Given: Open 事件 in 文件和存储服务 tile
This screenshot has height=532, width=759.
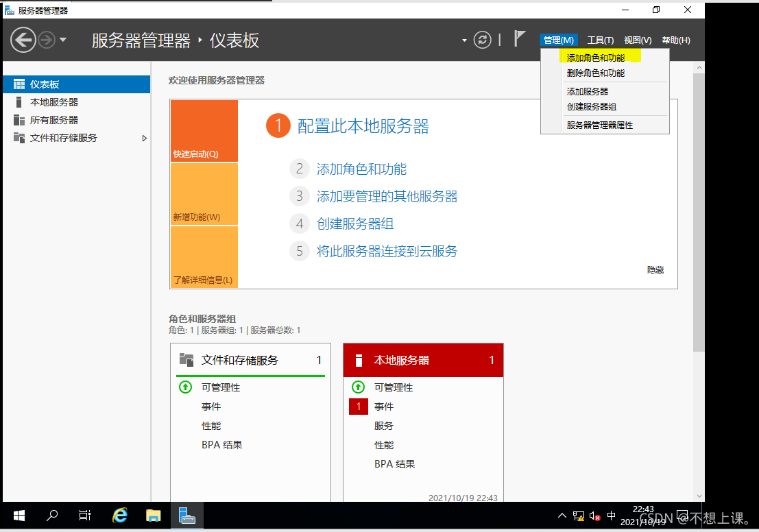Looking at the screenshot, I should pyautogui.click(x=211, y=407).
